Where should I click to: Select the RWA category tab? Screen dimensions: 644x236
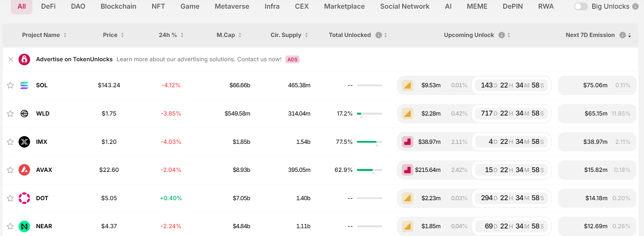click(546, 6)
